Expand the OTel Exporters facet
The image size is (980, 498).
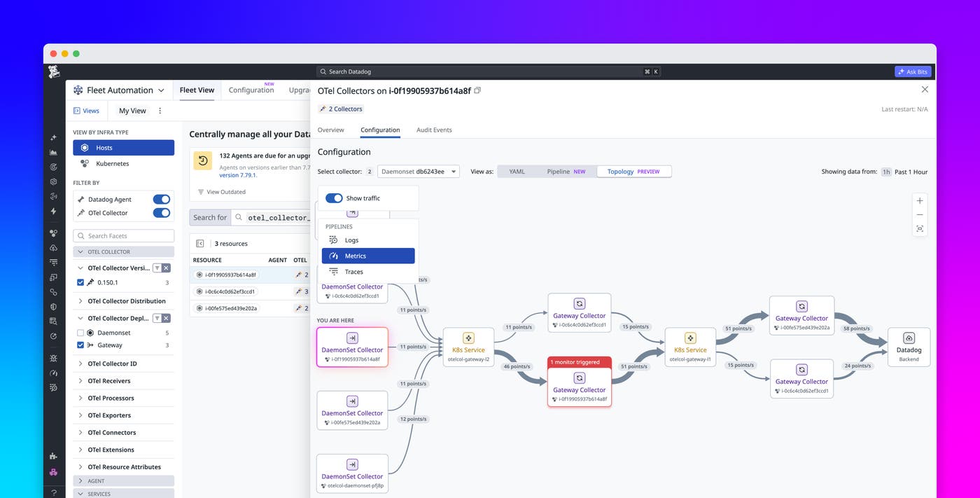tap(123, 415)
